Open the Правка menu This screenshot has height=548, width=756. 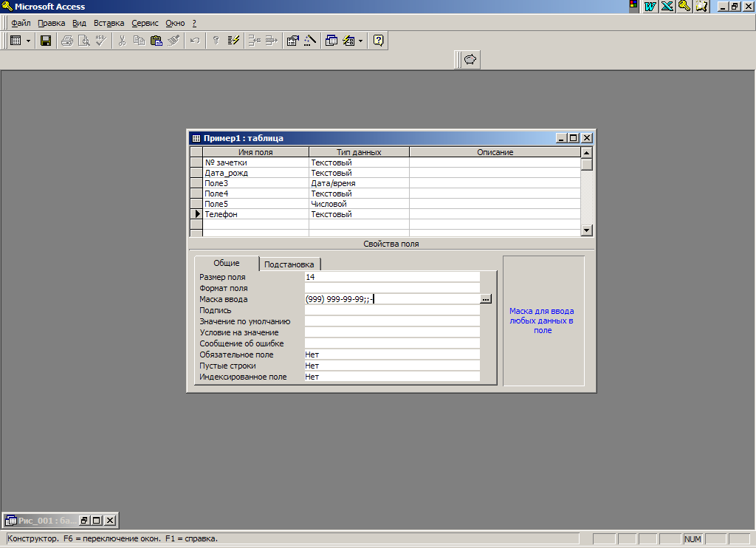51,23
